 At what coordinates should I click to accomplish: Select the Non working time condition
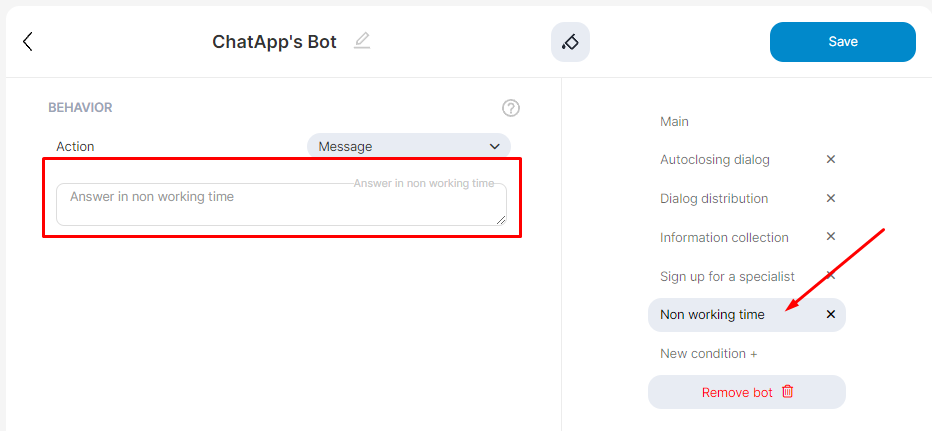coord(712,314)
